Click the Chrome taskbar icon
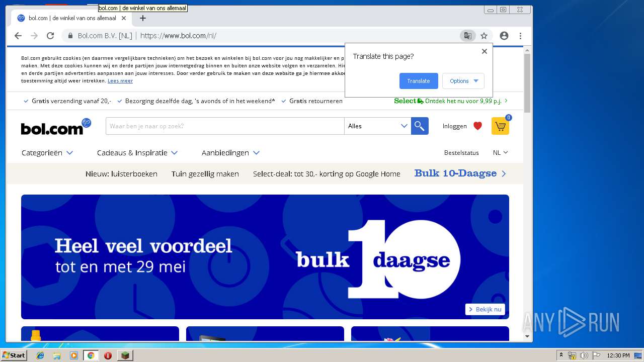The height and width of the screenshot is (362, 644). click(x=91, y=355)
